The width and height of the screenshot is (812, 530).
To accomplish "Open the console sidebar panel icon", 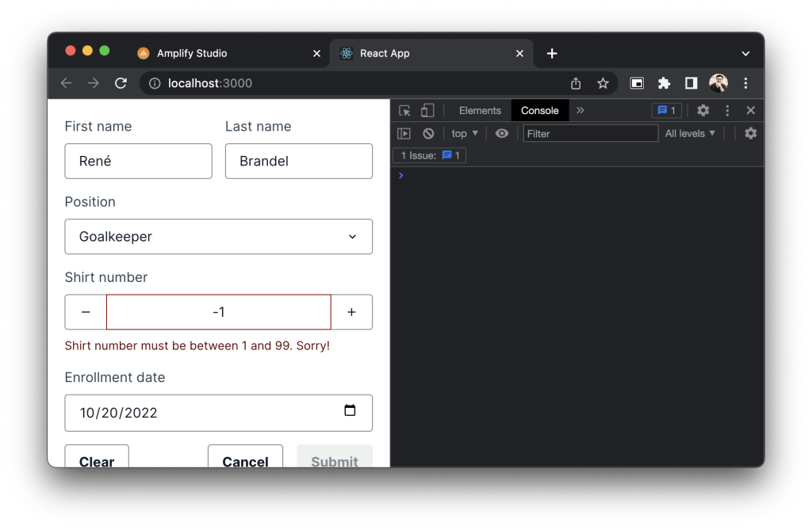I will [x=404, y=133].
